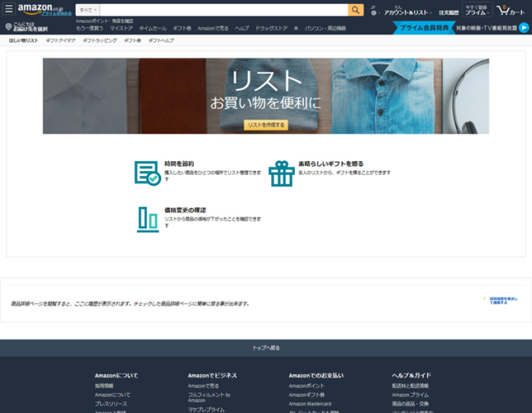Image resolution: width=532 pixels, height=413 pixels.
Task: Expand アカウント&リスト menu
Action: click(x=407, y=10)
